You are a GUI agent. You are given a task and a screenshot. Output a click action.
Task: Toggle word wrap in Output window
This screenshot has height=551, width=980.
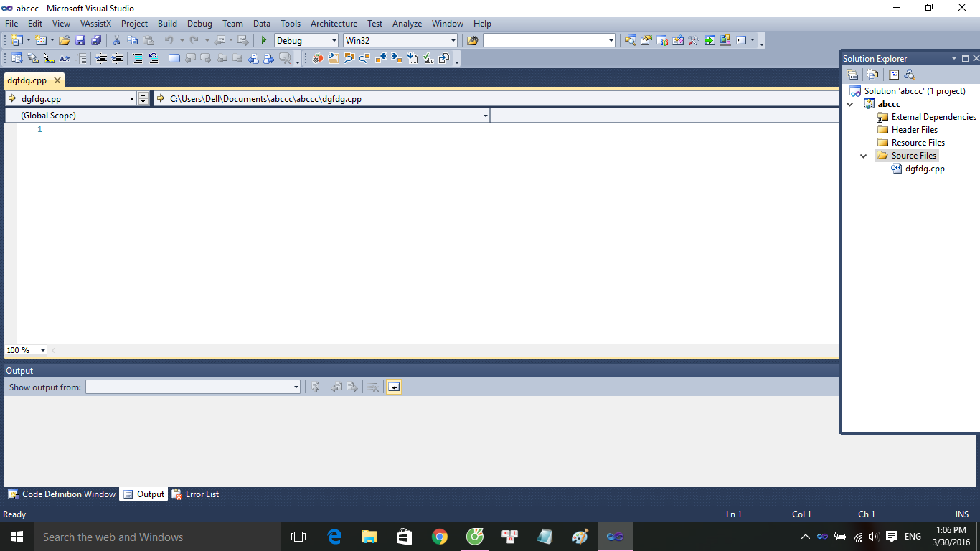(393, 387)
